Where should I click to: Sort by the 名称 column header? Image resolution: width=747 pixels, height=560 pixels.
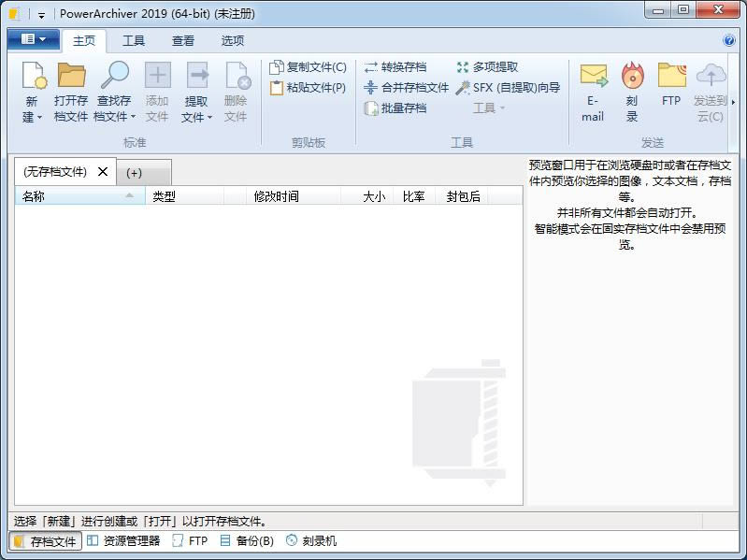(x=80, y=196)
